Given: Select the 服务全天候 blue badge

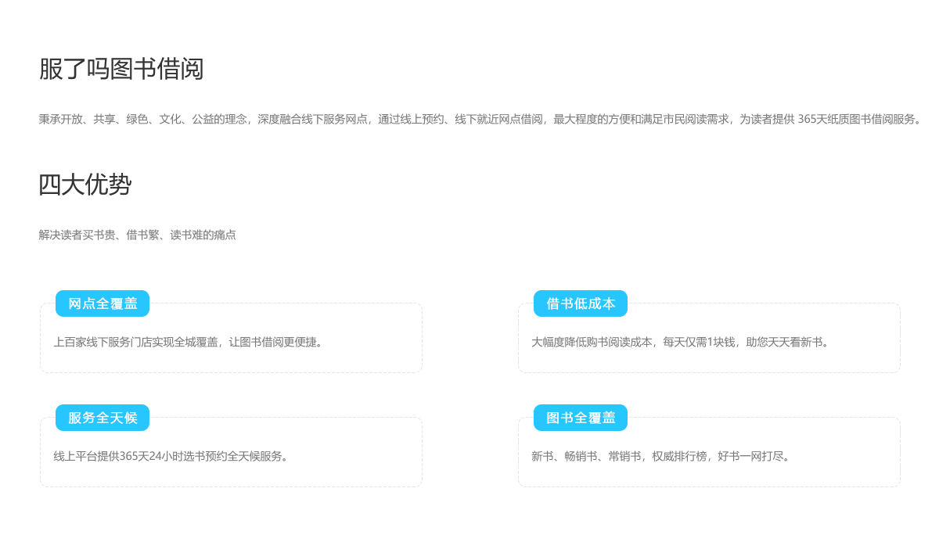Looking at the screenshot, I should [x=103, y=418].
